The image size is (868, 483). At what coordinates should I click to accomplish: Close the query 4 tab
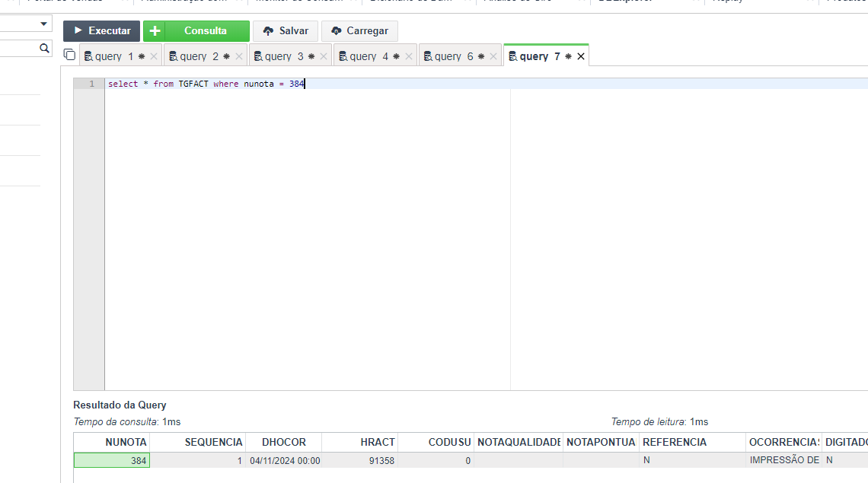[x=409, y=56]
